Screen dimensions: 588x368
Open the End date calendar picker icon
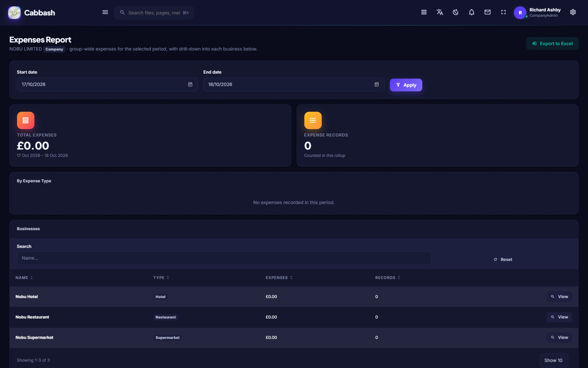click(377, 85)
